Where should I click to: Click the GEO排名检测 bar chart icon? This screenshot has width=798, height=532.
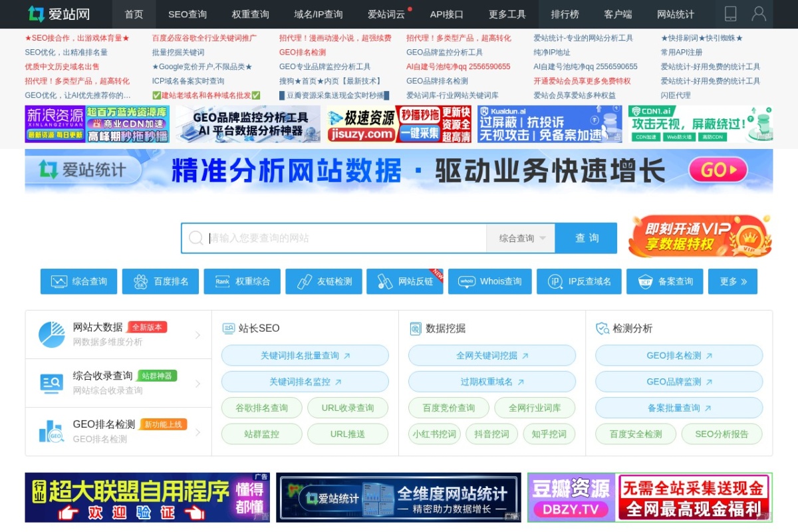51,432
